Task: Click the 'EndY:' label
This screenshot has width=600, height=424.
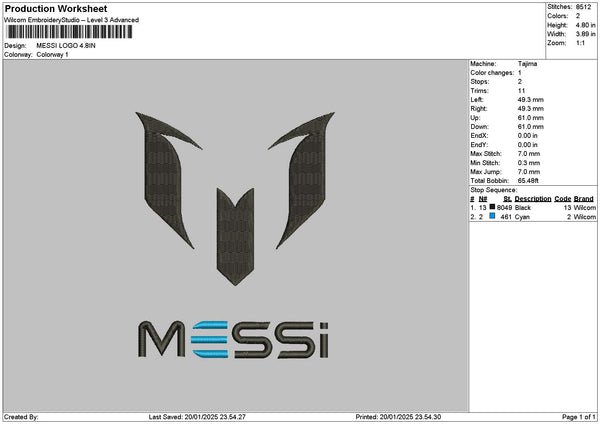Action: [x=479, y=145]
